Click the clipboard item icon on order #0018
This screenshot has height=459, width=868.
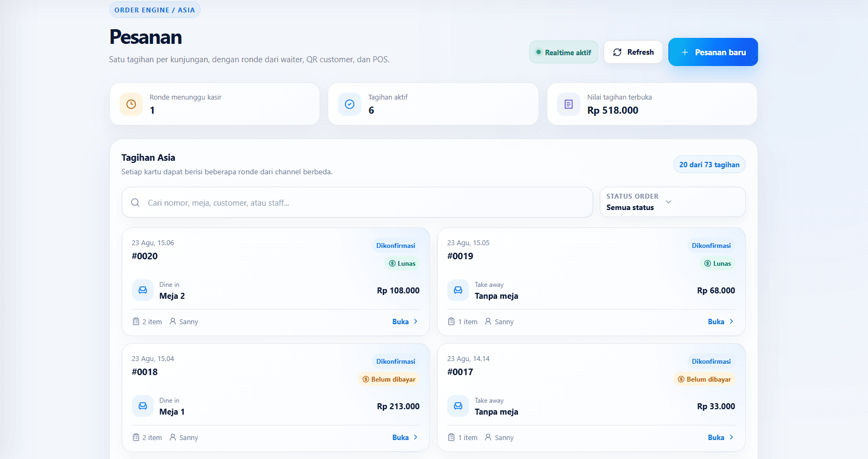point(136,437)
